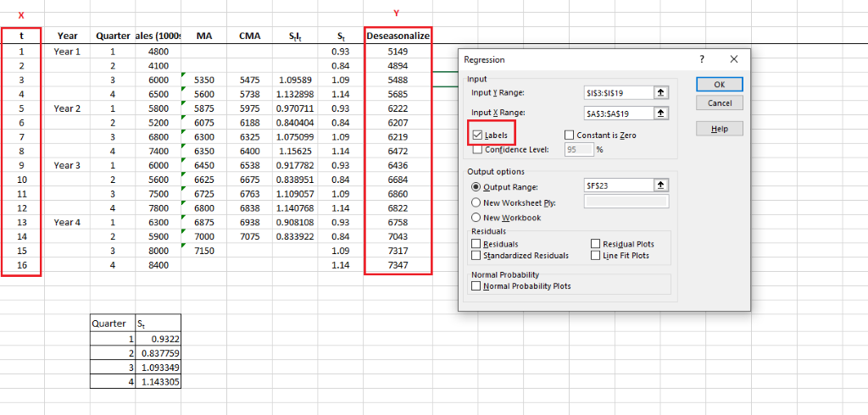The width and height of the screenshot is (868, 415).
Task: Enable Residual Plots checkbox
Action: click(595, 244)
